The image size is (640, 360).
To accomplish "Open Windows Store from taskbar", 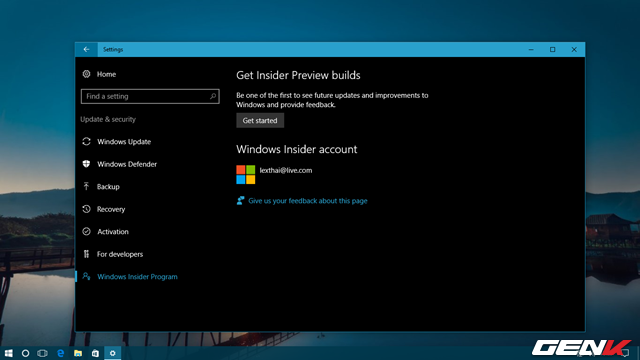I will tap(95, 353).
